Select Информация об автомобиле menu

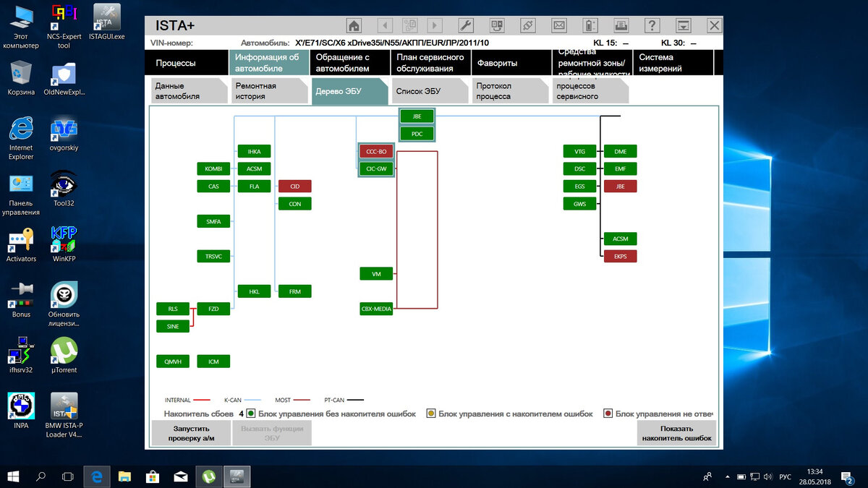point(270,63)
